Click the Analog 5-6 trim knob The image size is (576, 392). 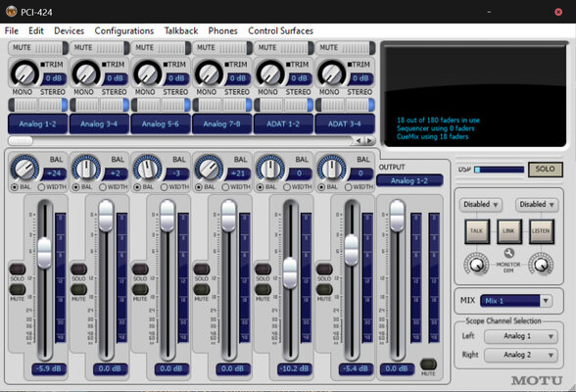[148, 73]
